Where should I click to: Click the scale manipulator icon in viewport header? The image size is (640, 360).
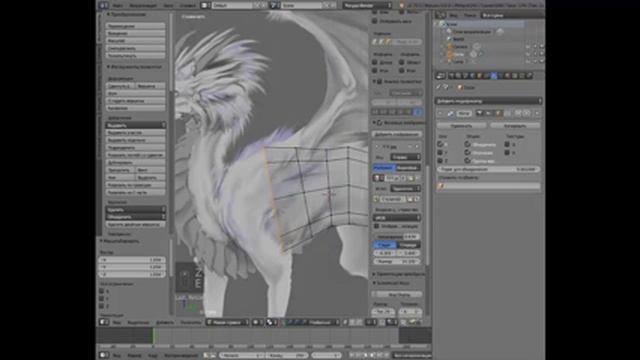point(304,322)
